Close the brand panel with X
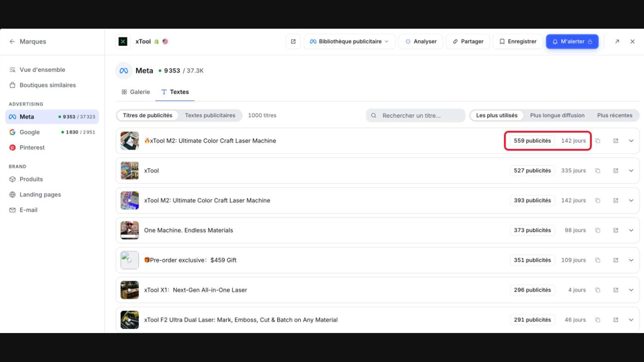 632,41
